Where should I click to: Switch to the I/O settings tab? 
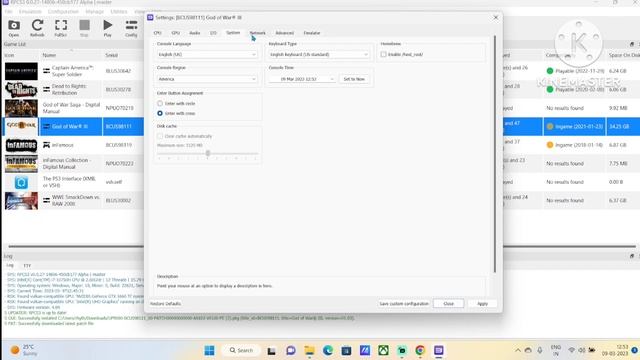click(213, 33)
